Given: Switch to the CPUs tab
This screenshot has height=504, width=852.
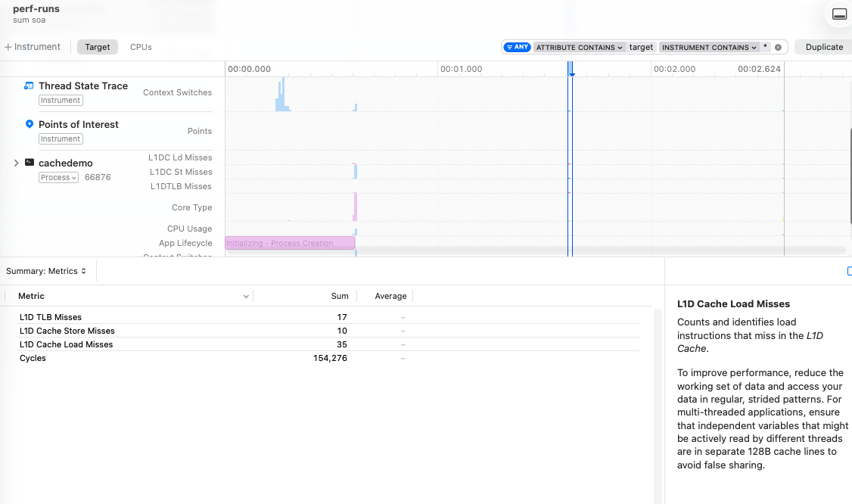Looking at the screenshot, I should pyautogui.click(x=141, y=47).
